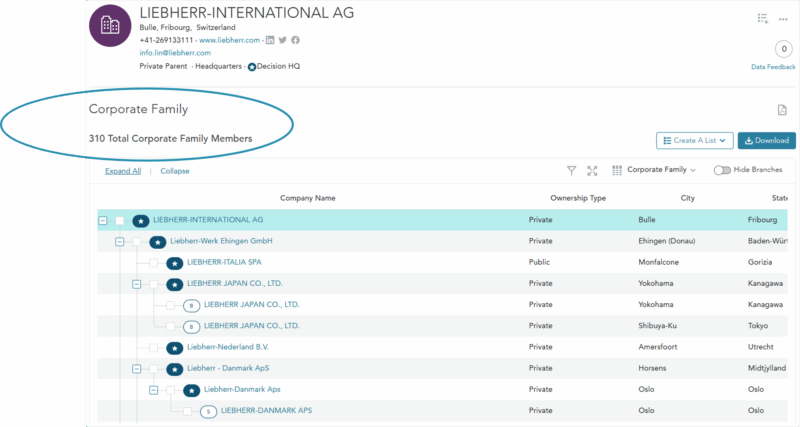Export Corporate Family as PDF icon
The width and height of the screenshot is (800, 427).
[782, 109]
